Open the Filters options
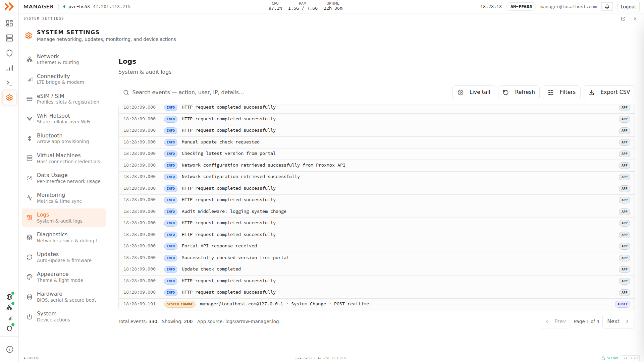Image resolution: width=644 pixels, height=362 pixels. click(x=561, y=92)
